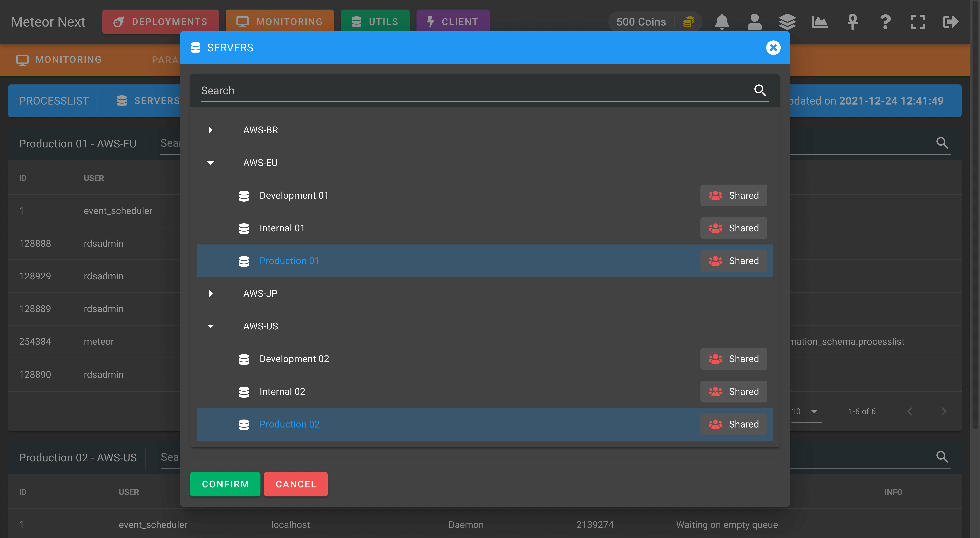Click the search magnifier in the Servers dialog
The image size is (980, 538).
[x=760, y=90]
